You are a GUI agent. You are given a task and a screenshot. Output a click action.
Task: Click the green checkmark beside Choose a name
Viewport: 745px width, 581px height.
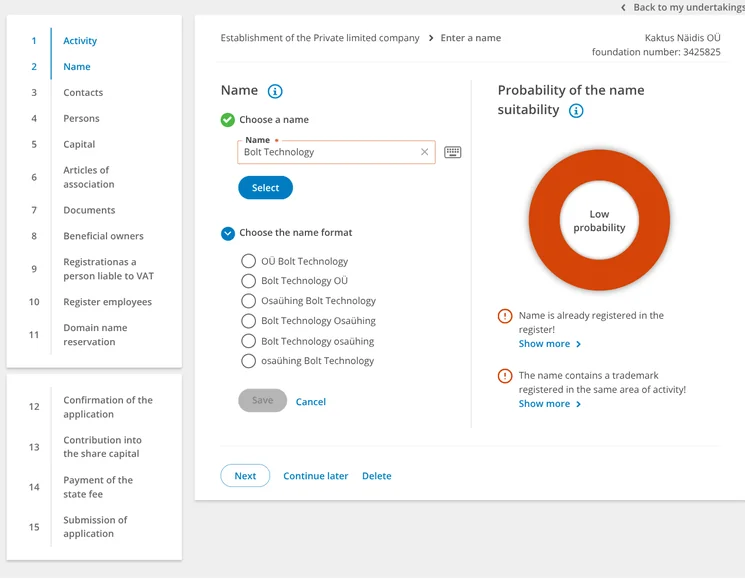click(x=228, y=120)
